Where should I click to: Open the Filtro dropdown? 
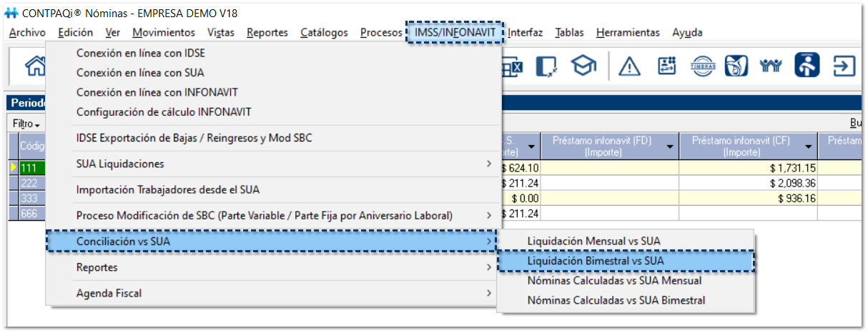click(x=26, y=123)
